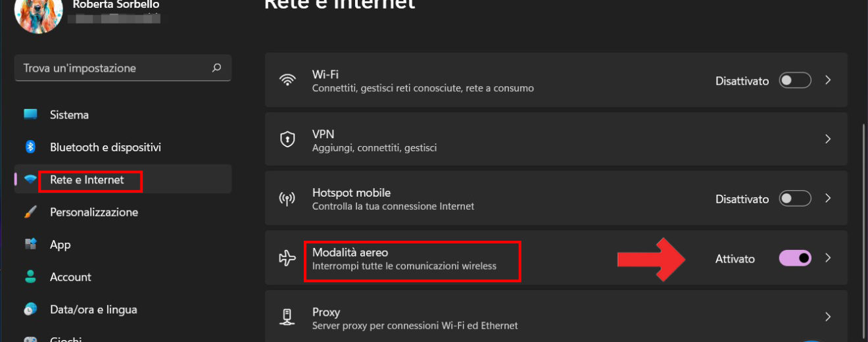Click the search magnifier icon

(216, 68)
